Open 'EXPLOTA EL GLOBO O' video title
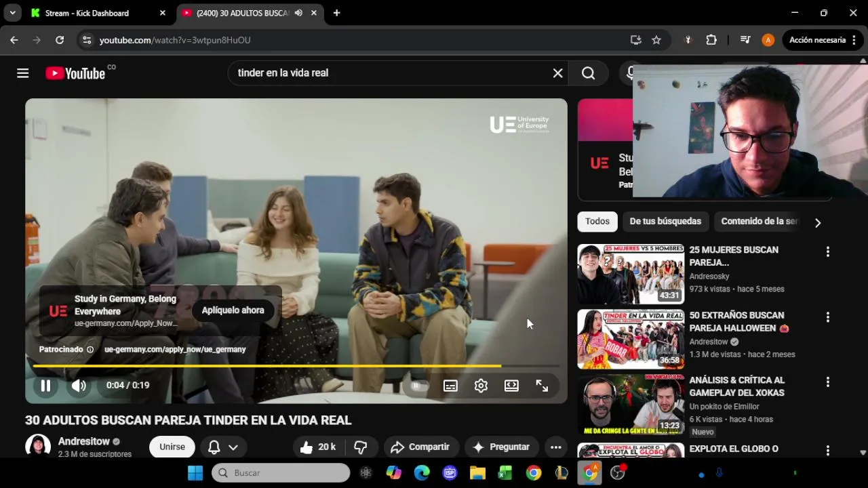The width and height of the screenshot is (868, 488). 734,449
